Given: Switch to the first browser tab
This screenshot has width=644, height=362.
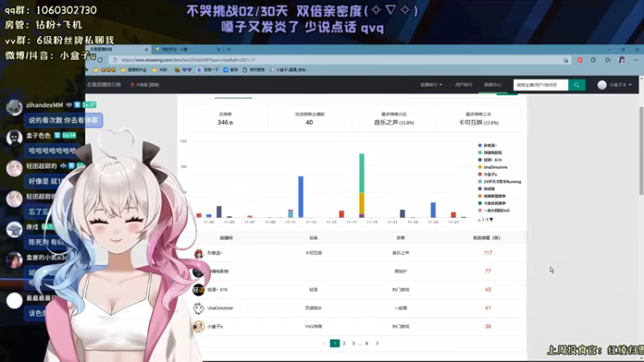Looking at the screenshot, I should 118,49.
